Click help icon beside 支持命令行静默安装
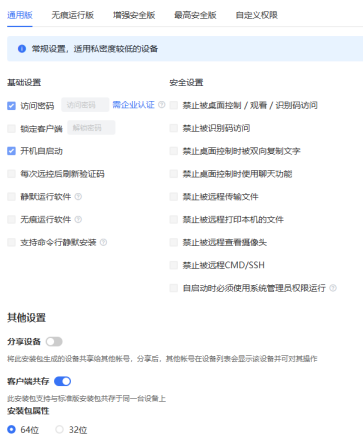The width and height of the screenshot is (363, 445). click(x=103, y=242)
